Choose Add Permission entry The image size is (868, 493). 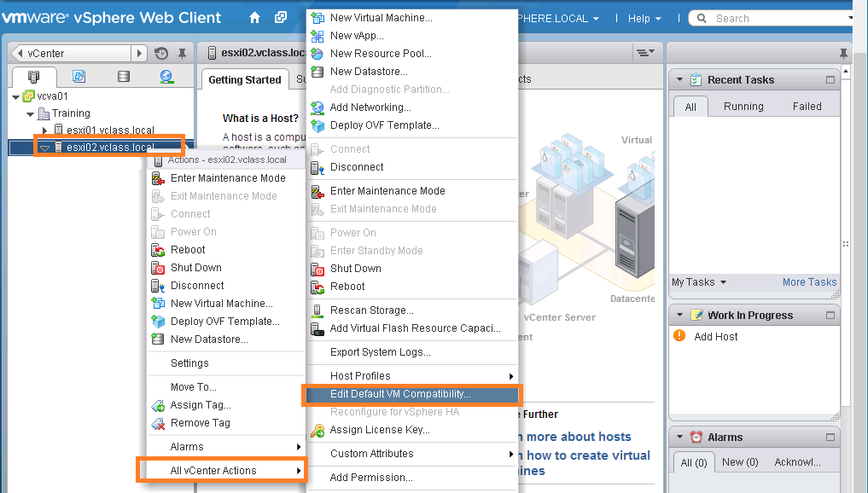click(x=412, y=478)
